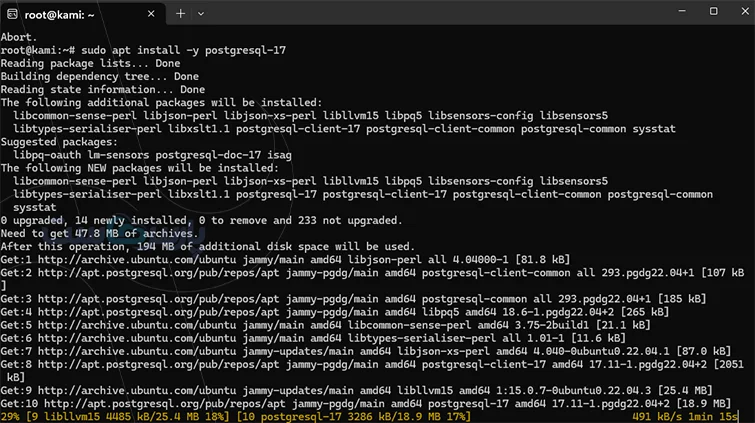
Task: Click 'libpq-oauth lm-sensors postgresql-doc-17 isag' line
Action: 152,155
